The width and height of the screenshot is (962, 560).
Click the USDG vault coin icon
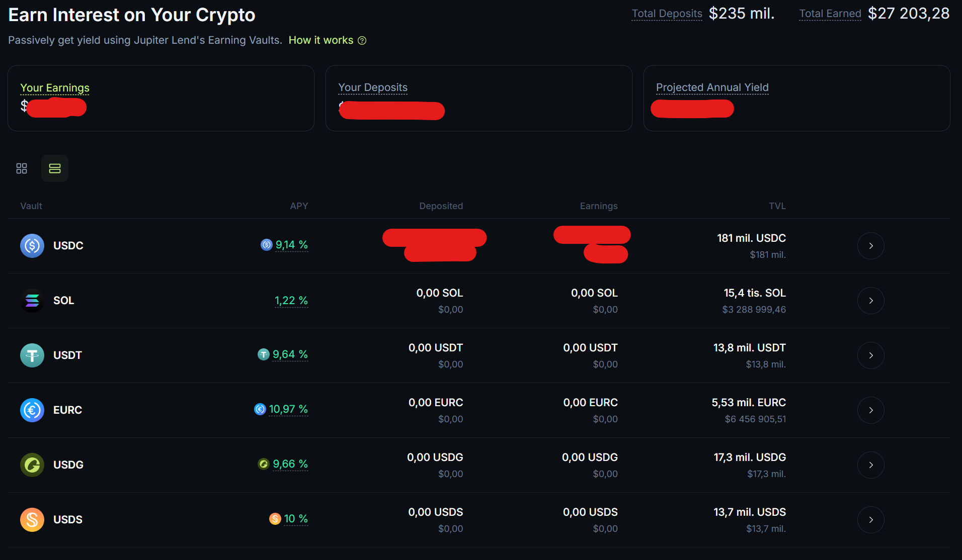(x=32, y=465)
